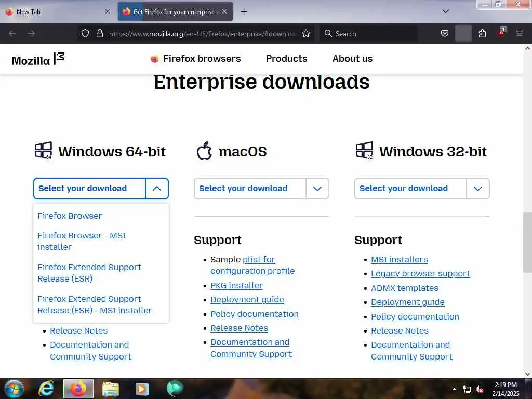The height and width of the screenshot is (399, 532).
Task: Open Windows 64-bit Release Notes link
Action: (x=79, y=330)
